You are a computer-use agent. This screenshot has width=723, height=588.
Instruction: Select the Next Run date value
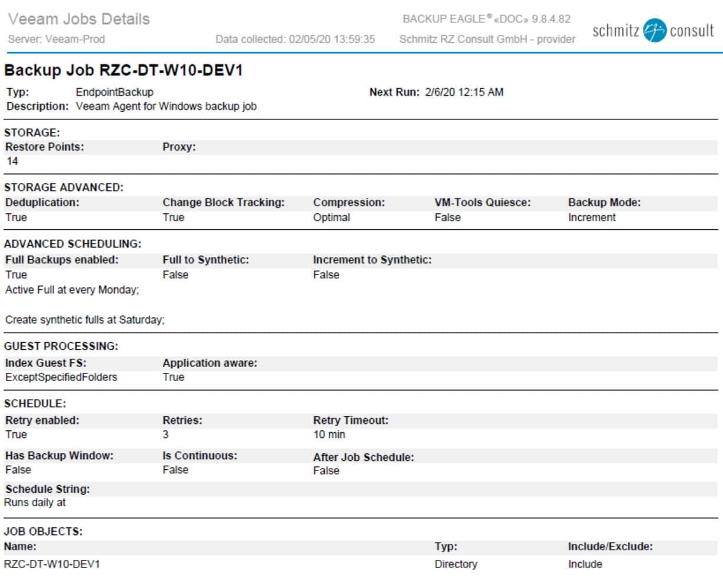464,92
